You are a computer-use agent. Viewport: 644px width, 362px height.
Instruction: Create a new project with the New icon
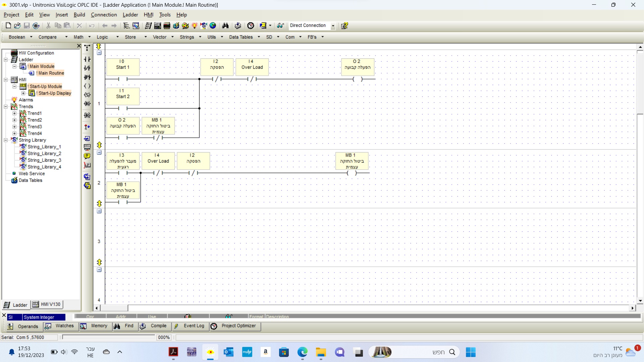8,25
